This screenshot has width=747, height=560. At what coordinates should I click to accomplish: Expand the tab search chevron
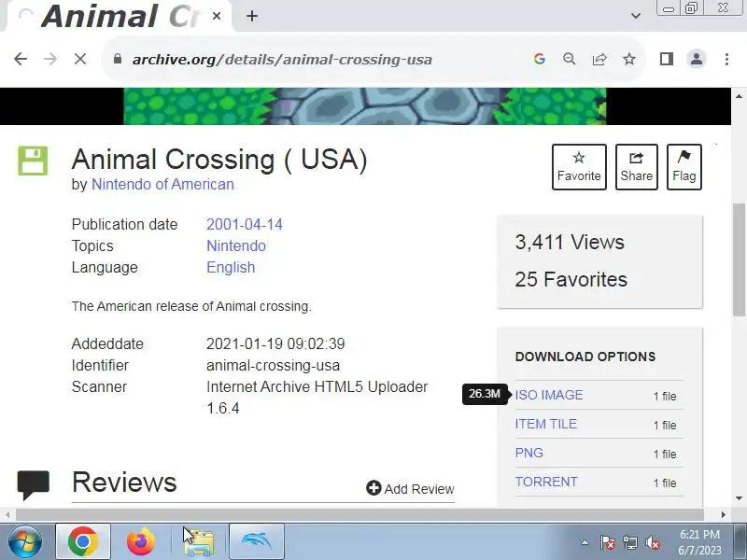(x=636, y=16)
